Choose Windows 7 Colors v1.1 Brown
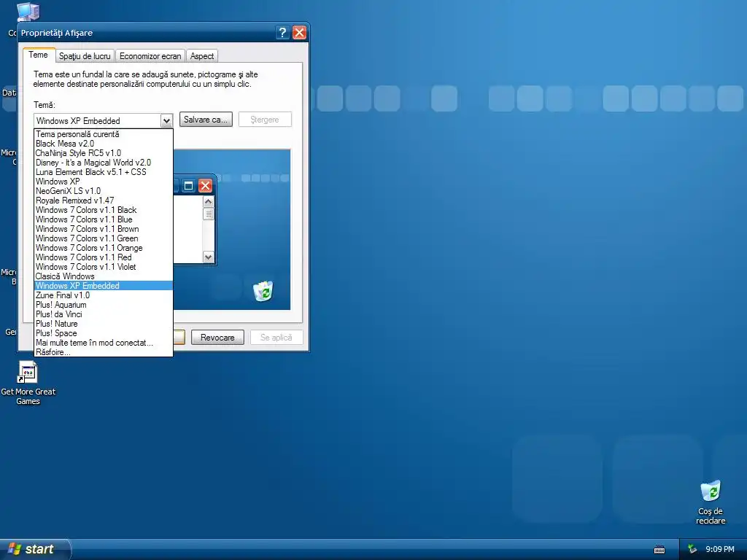This screenshot has width=747, height=560. pos(104,229)
